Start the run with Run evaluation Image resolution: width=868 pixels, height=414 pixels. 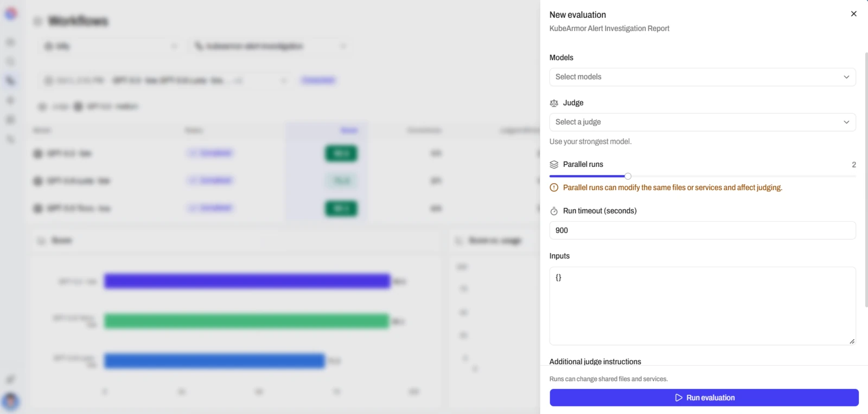[x=704, y=398]
